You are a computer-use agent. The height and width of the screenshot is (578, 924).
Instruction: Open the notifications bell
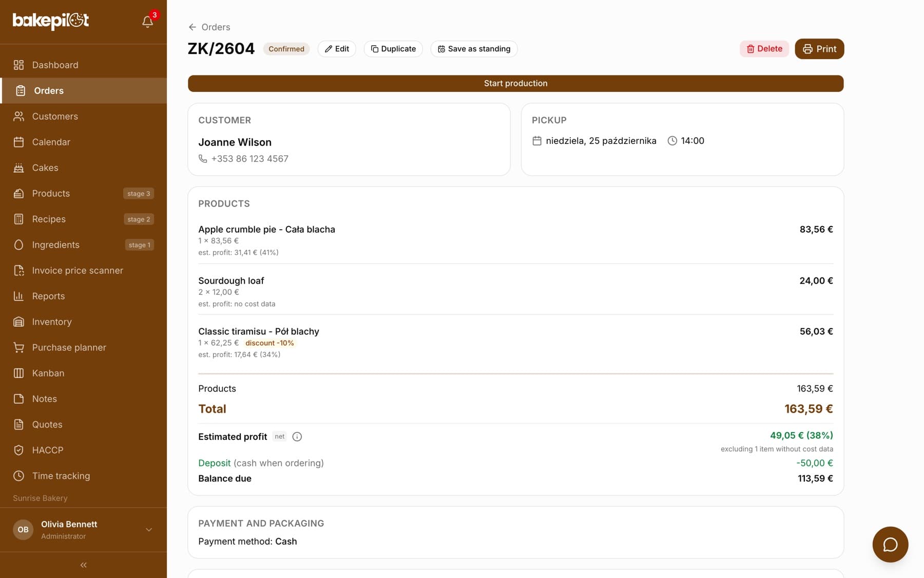pyautogui.click(x=148, y=22)
